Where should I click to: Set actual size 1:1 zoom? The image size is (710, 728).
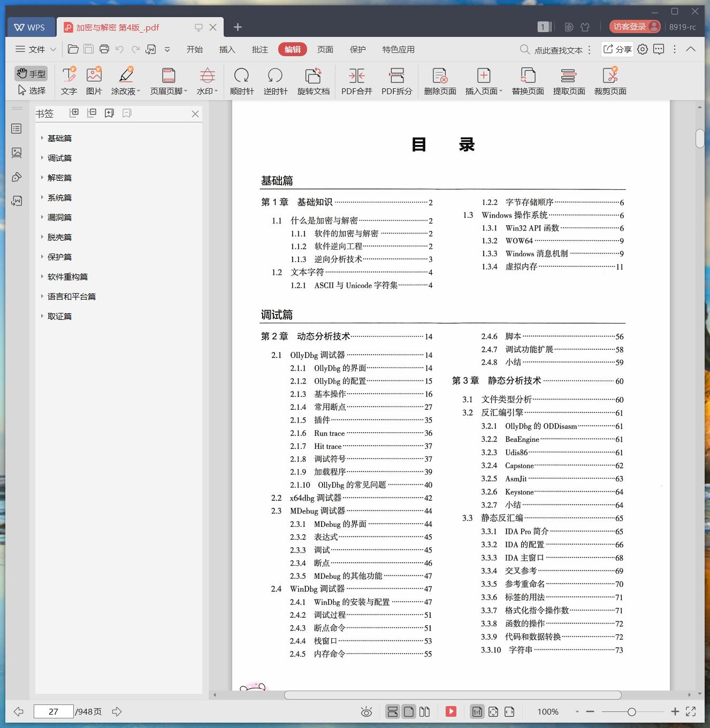(x=477, y=711)
